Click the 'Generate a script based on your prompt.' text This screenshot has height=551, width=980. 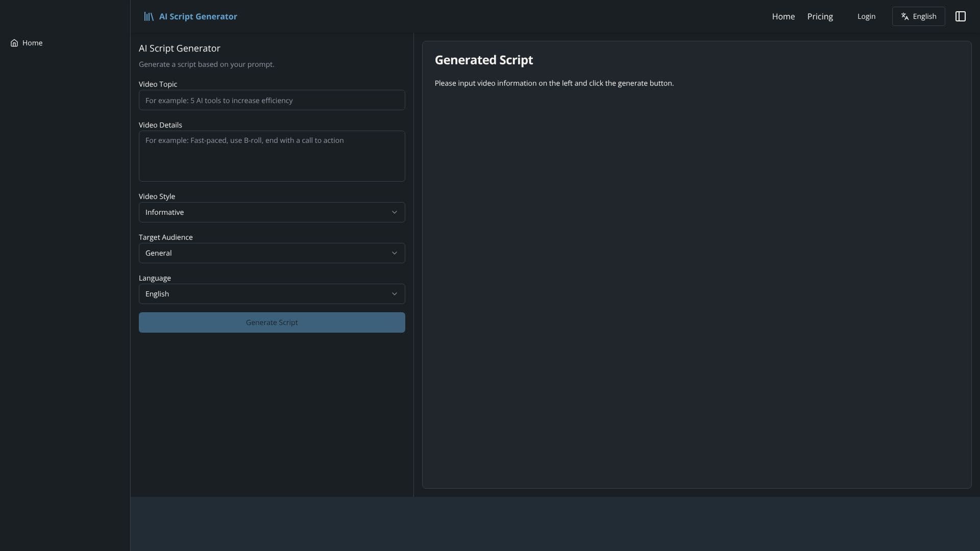coord(206,64)
